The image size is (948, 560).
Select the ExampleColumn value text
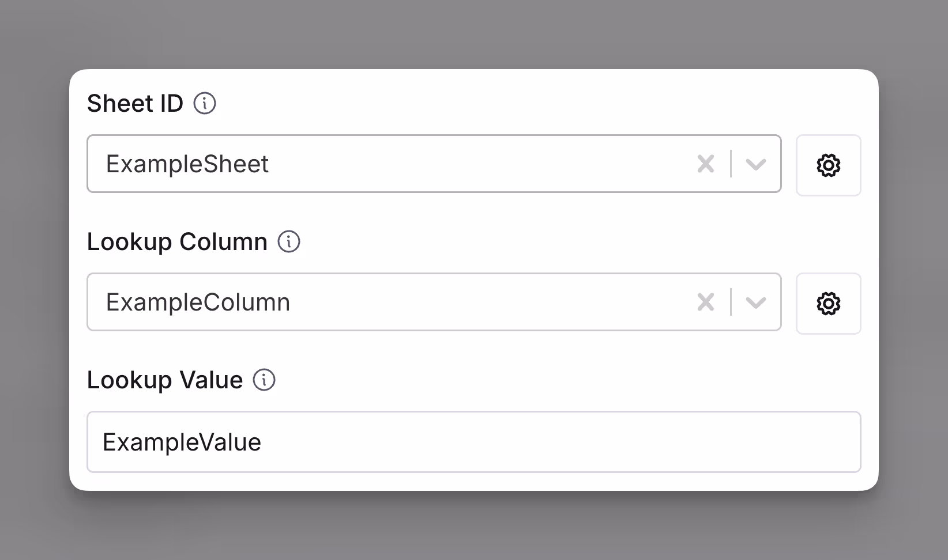[x=198, y=303]
